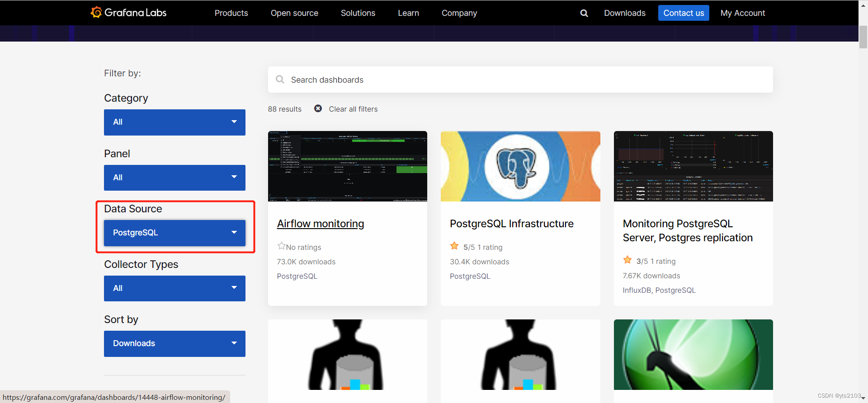Open the Panel filter dropdown
Viewport: 868px width, 403px height.
175,178
